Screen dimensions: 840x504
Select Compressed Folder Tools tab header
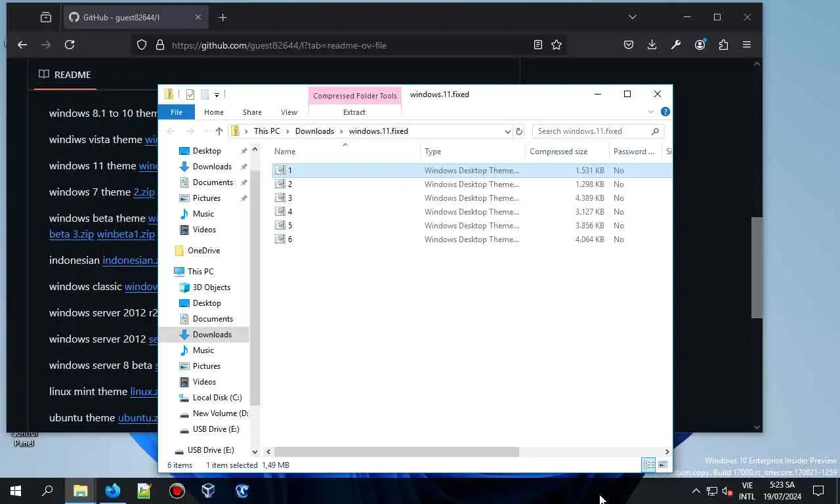tap(354, 96)
